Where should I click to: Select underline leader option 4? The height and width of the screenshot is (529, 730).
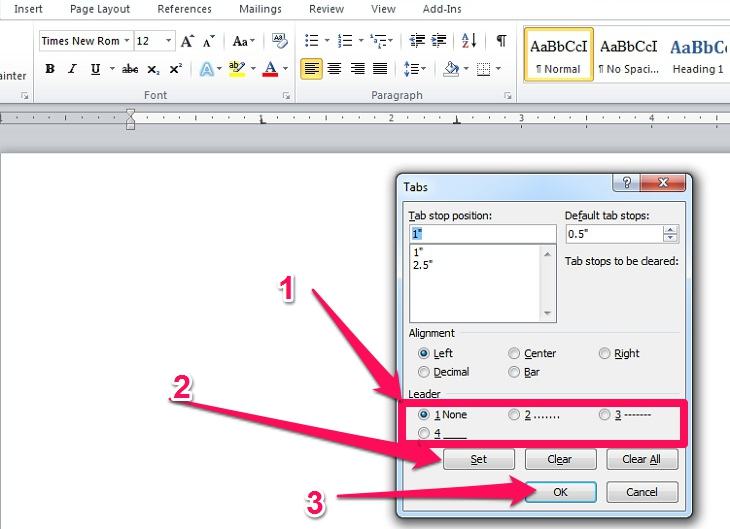pos(423,433)
